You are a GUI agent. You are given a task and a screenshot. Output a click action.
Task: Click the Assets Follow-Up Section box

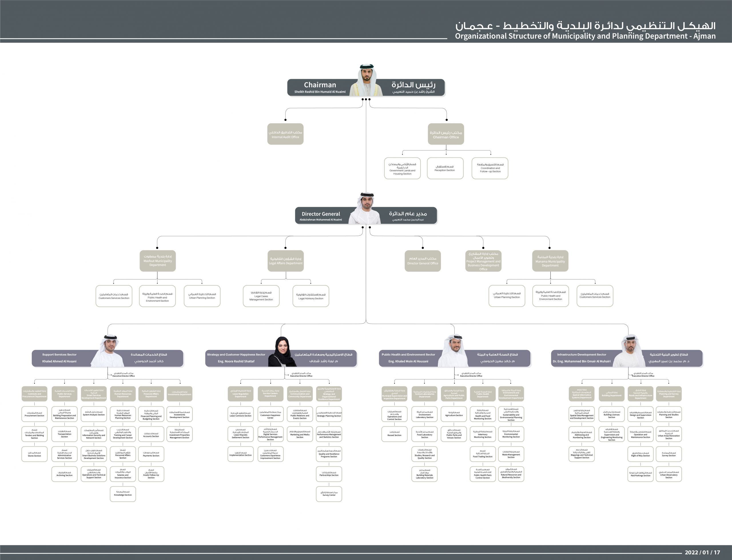coord(151,474)
